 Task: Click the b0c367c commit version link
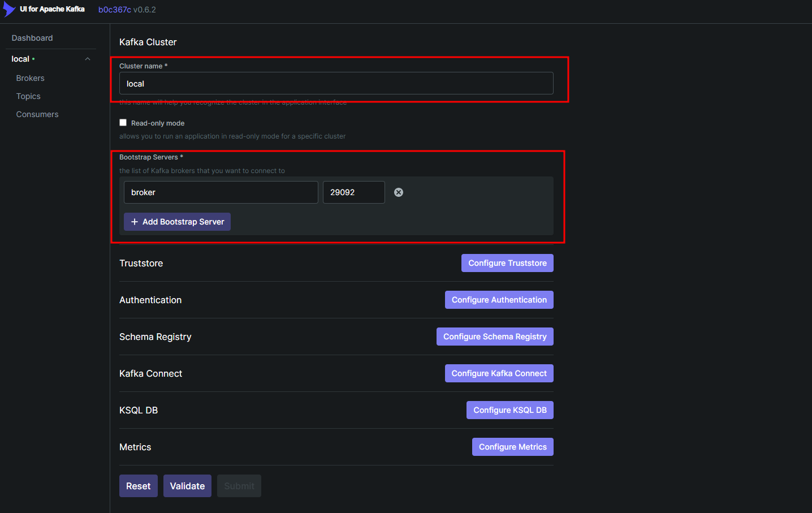tap(115, 10)
